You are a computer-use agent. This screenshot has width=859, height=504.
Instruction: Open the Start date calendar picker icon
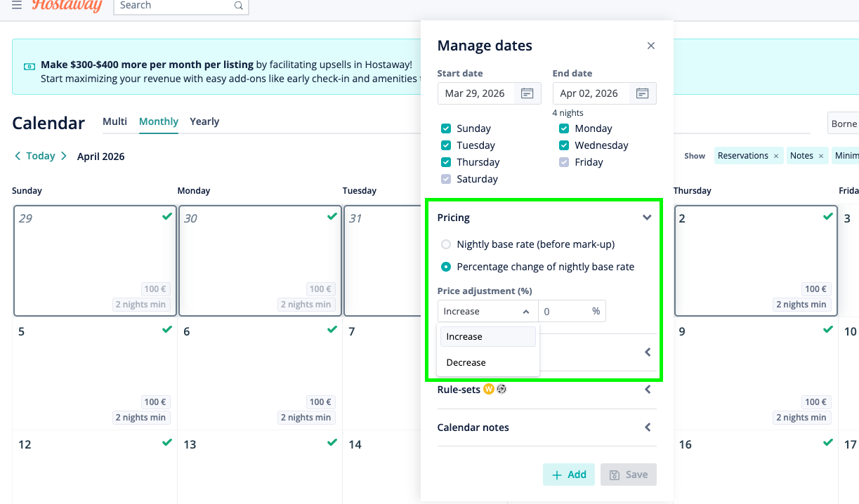pos(527,93)
